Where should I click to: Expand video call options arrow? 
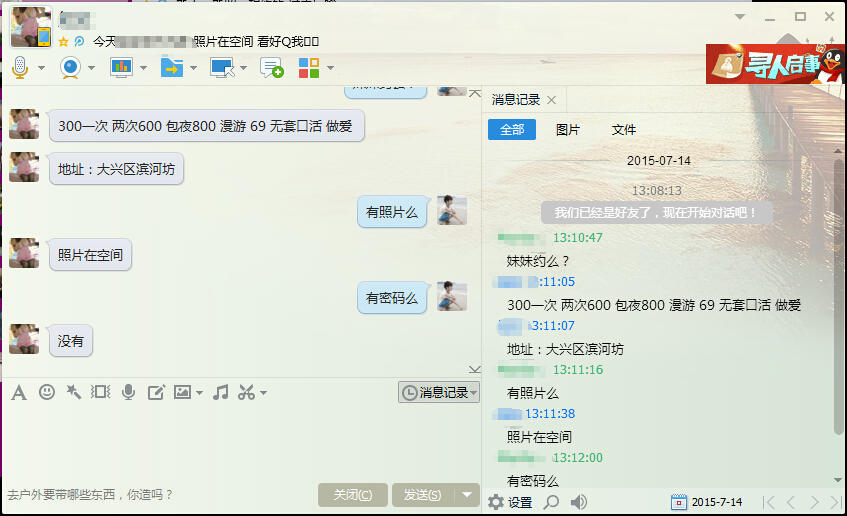pyautogui.click(x=91, y=68)
